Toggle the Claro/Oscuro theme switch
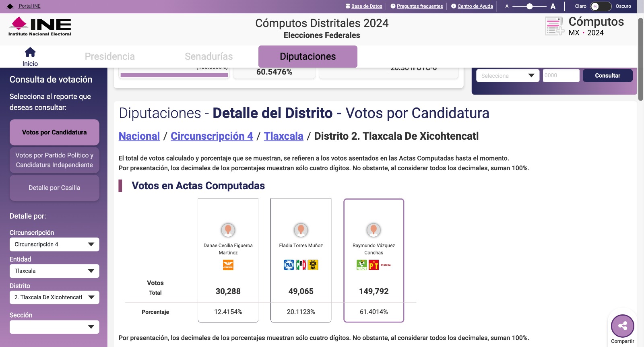Image resolution: width=644 pixels, height=347 pixels. point(601,6)
